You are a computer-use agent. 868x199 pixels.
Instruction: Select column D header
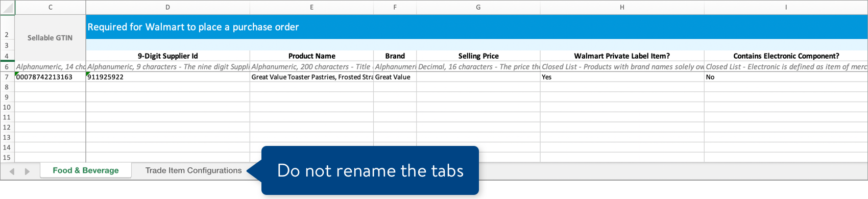[168, 7]
